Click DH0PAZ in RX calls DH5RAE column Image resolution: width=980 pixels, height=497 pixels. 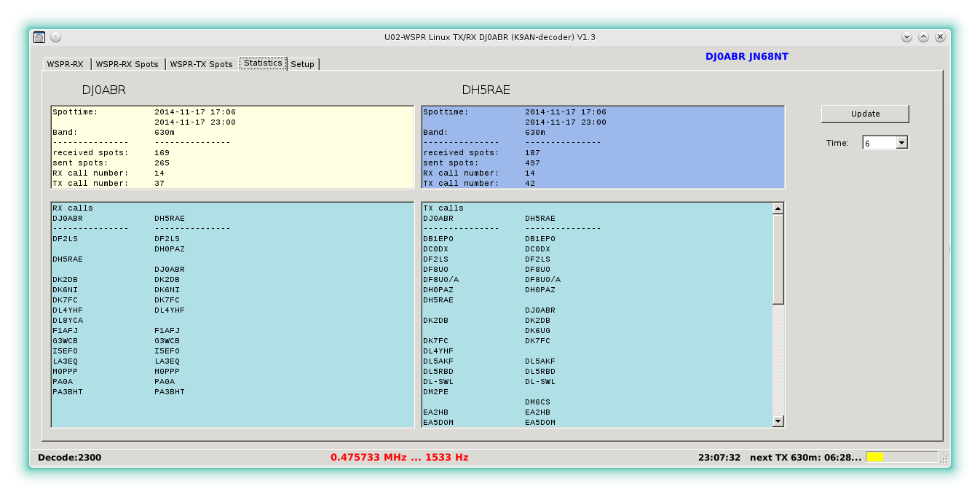(170, 249)
